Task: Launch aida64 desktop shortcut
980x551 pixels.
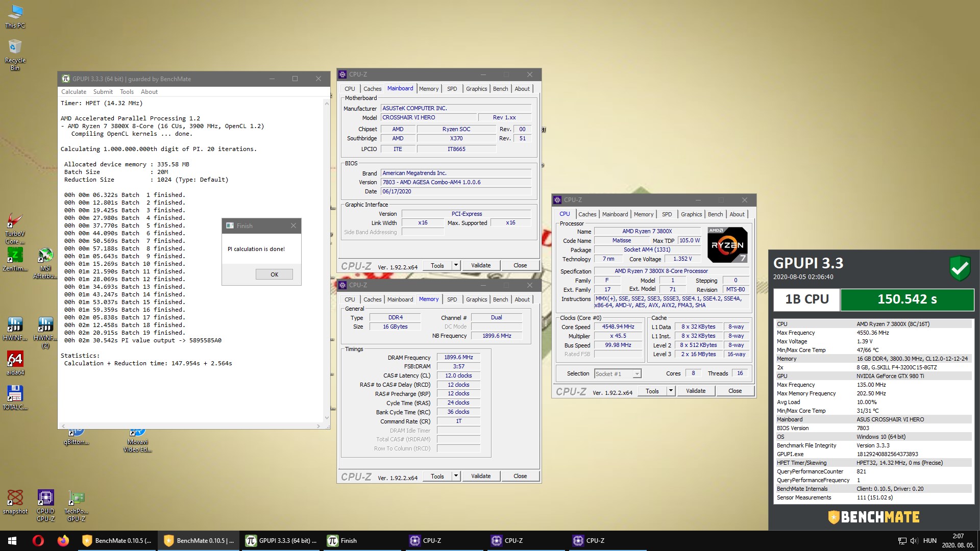Action: pyautogui.click(x=15, y=363)
